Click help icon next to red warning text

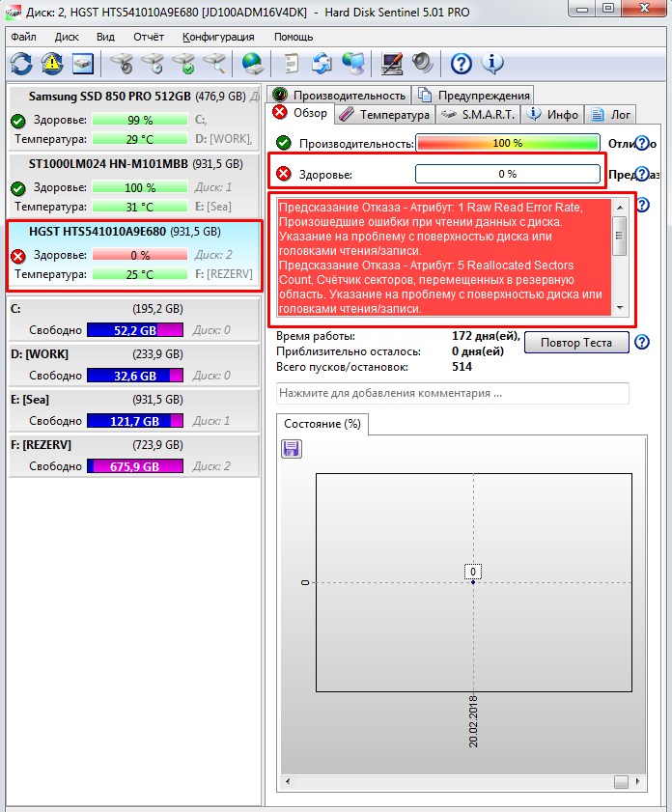point(642,205)
